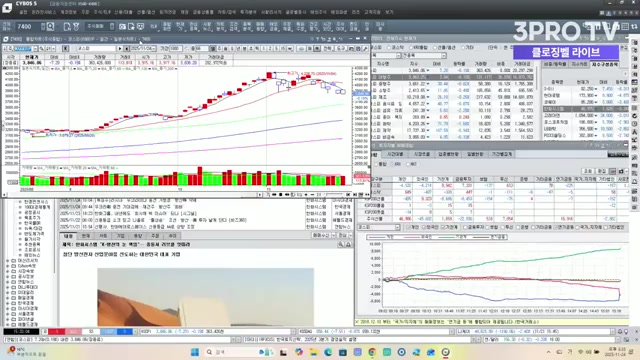This screenshot has width=640, height=360.
Task: Toggle the 기관계 series checkbox
Action: click(x=443, y=227)
